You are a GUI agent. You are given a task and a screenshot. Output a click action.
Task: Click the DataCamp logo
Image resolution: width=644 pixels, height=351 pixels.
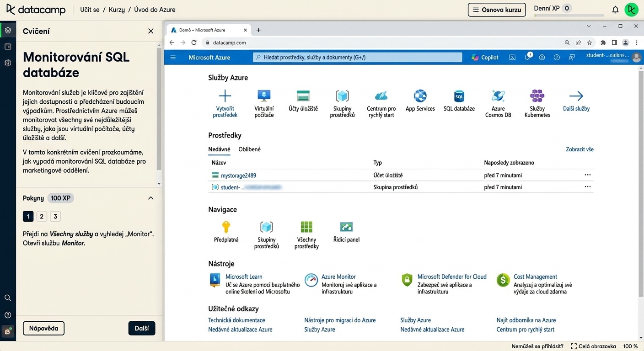pyautogui.click(x=36, y=10)
